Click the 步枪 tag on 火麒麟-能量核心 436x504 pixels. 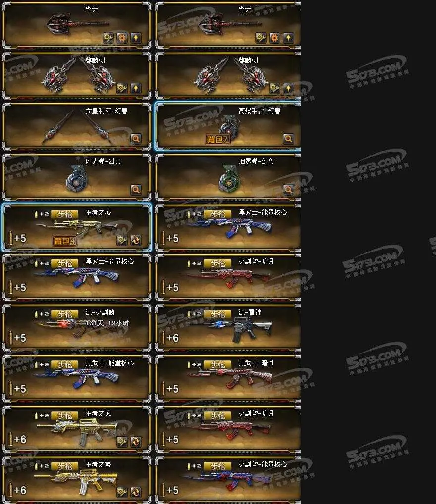218,466
